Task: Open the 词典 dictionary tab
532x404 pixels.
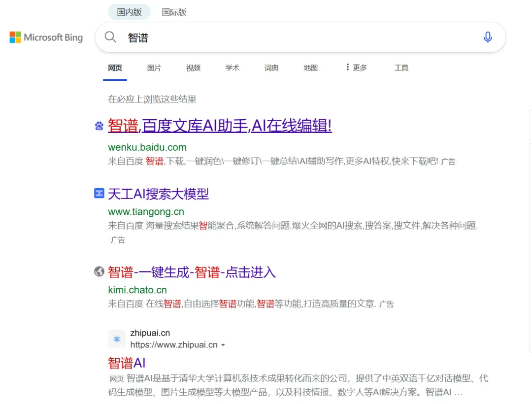Action: coord(271,68)
